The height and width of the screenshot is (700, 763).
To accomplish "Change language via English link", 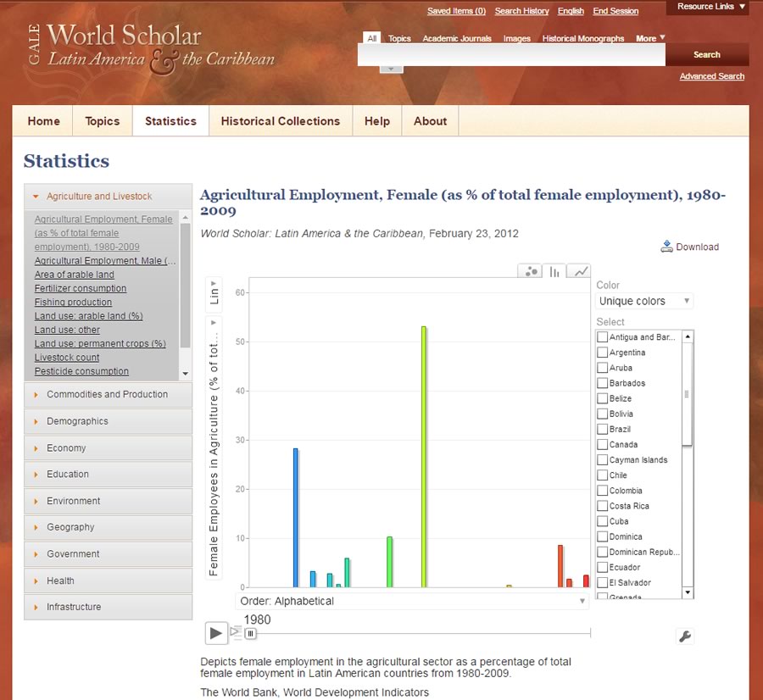I will pos(571,11).
